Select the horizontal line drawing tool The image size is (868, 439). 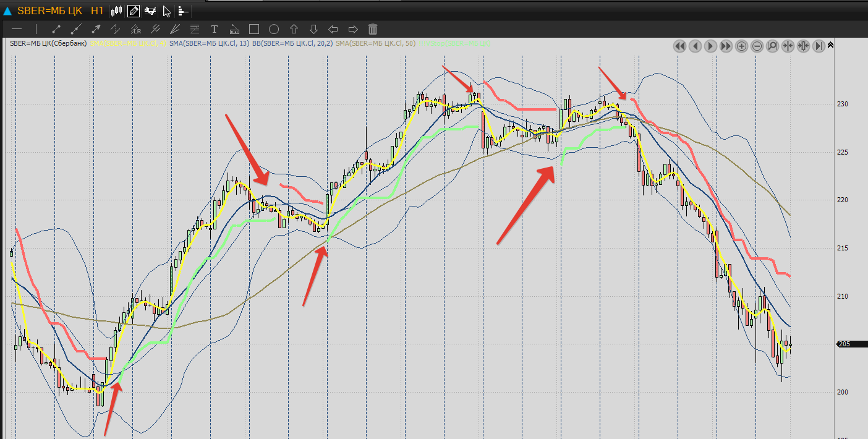point(17,29)
